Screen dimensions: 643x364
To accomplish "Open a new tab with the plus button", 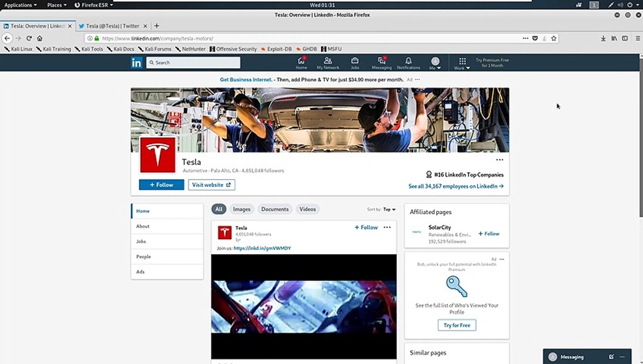I will point(156,26).
